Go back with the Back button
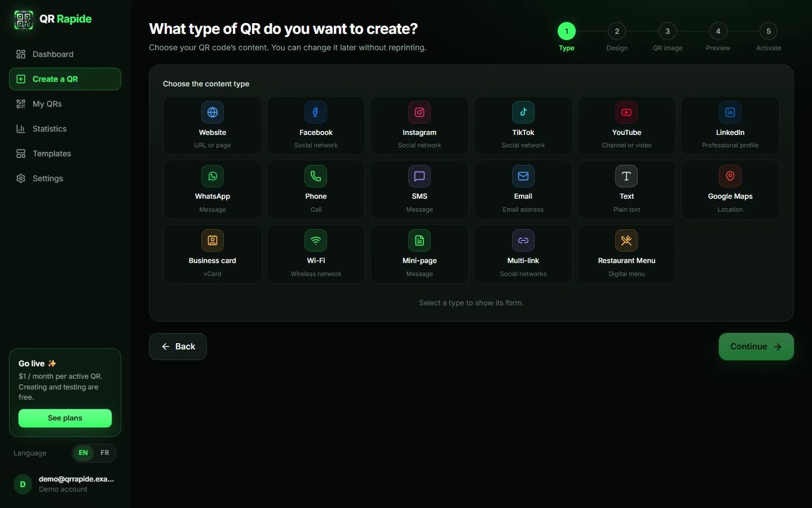Screen dimensions: 812x508 coord(178,347)
